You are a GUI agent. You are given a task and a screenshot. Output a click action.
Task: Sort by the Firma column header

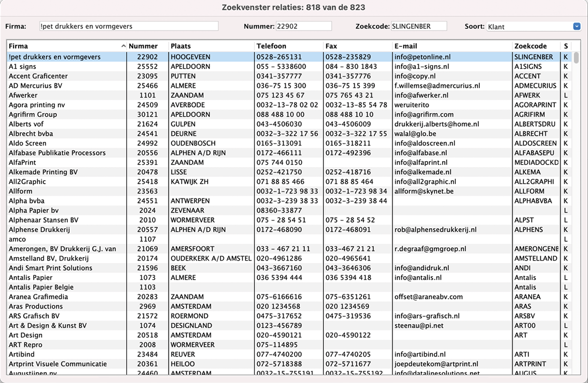coord(67,47)
